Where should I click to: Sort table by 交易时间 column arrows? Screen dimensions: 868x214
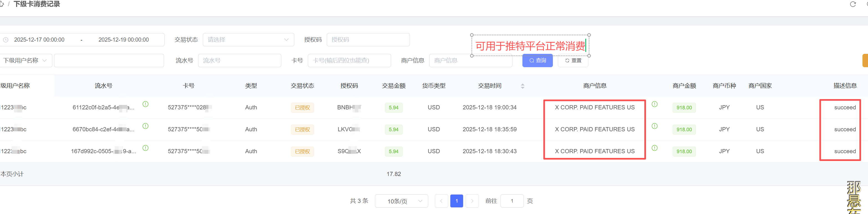tap(522, 86)
